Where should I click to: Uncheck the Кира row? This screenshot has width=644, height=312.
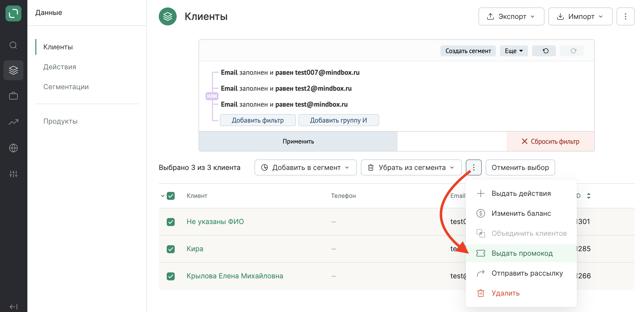(171, 249)
